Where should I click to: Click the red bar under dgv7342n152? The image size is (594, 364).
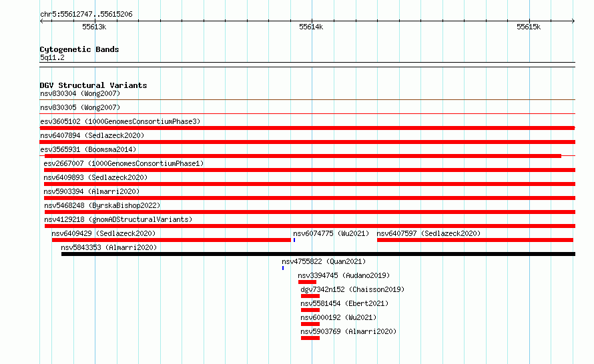(310, 296)
